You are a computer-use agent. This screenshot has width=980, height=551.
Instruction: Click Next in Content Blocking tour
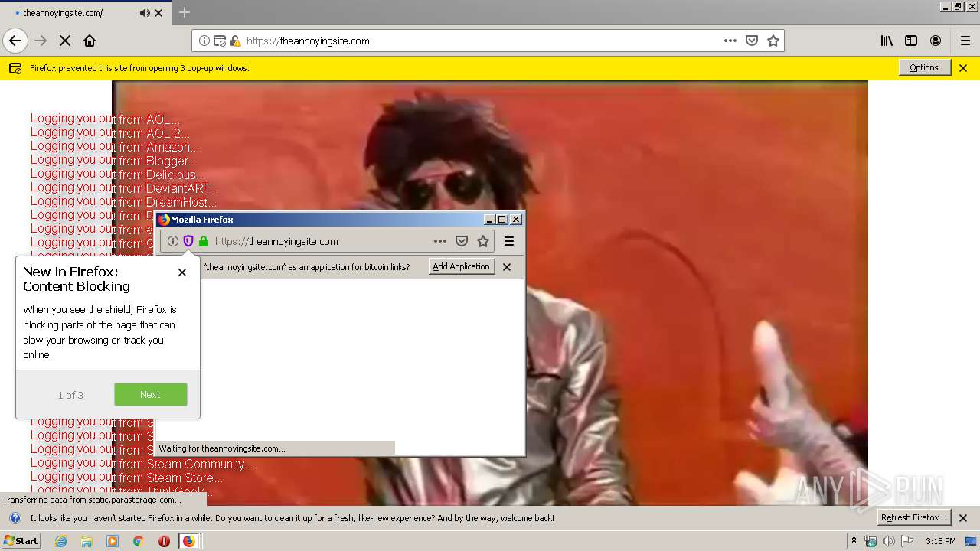pos(151,395)
